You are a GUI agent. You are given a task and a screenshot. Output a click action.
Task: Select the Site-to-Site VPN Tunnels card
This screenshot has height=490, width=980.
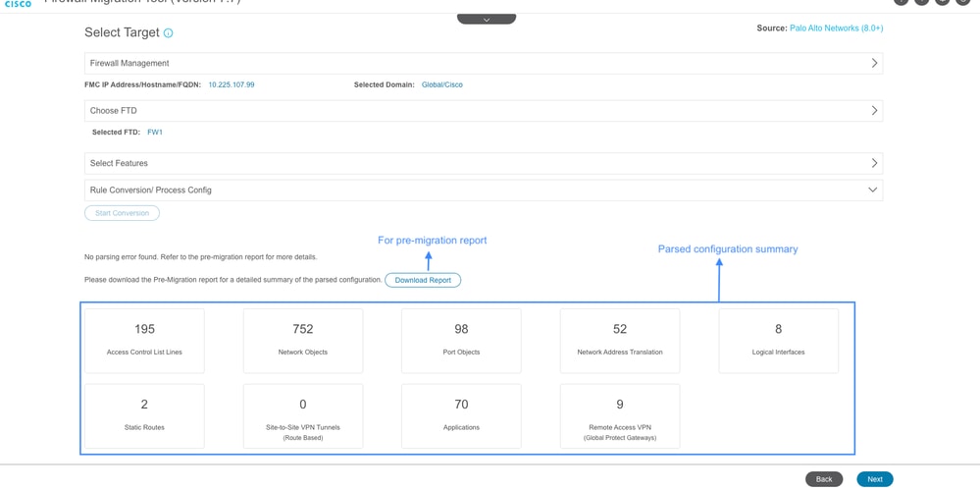[x=302, y=416]
